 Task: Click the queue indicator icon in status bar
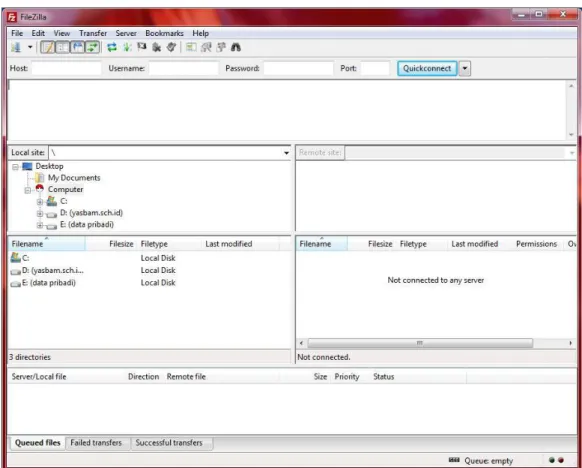[x=454, y=460]
